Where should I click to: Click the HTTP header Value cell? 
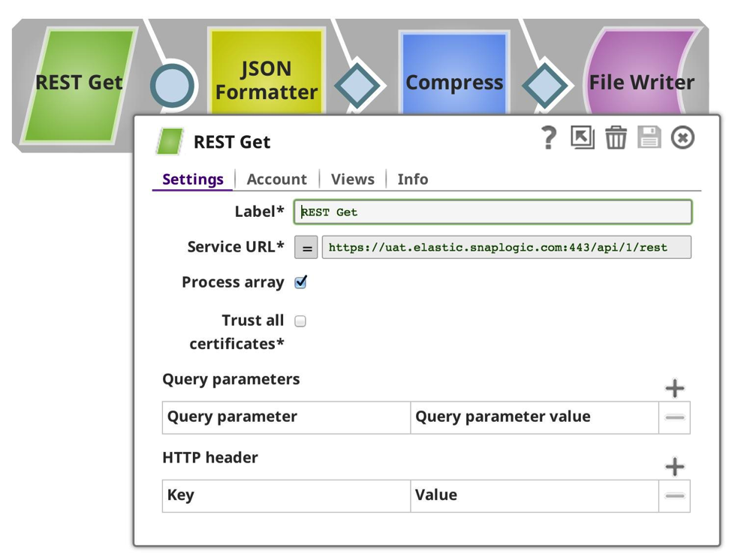tap(535, 495)
